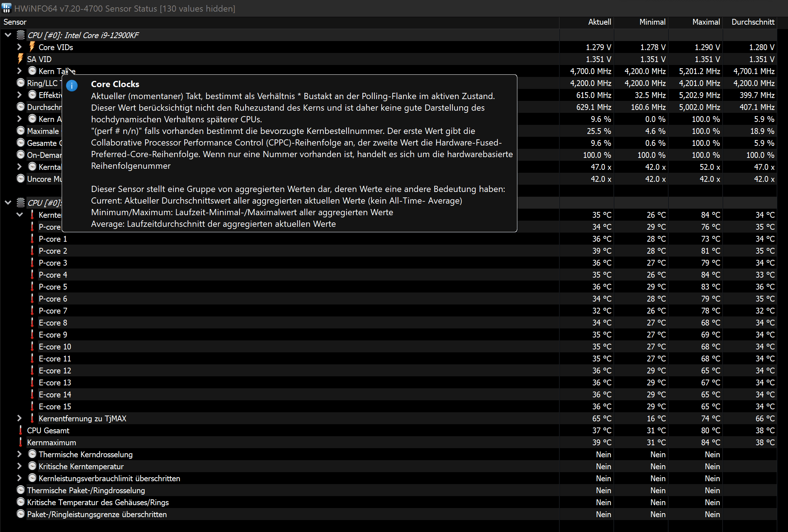788x532 pixels.
Task: Select the E-core 10 row label
Action: tap(55, 347)
